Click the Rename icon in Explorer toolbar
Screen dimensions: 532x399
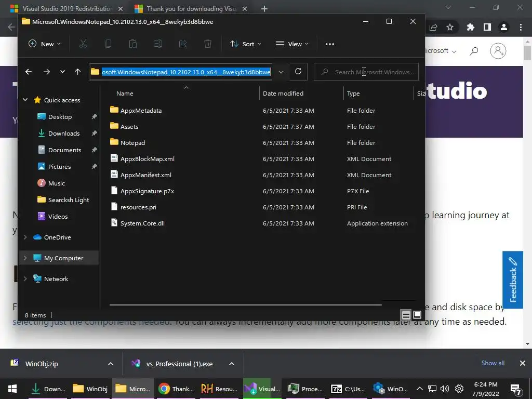[x=158, y=44]
